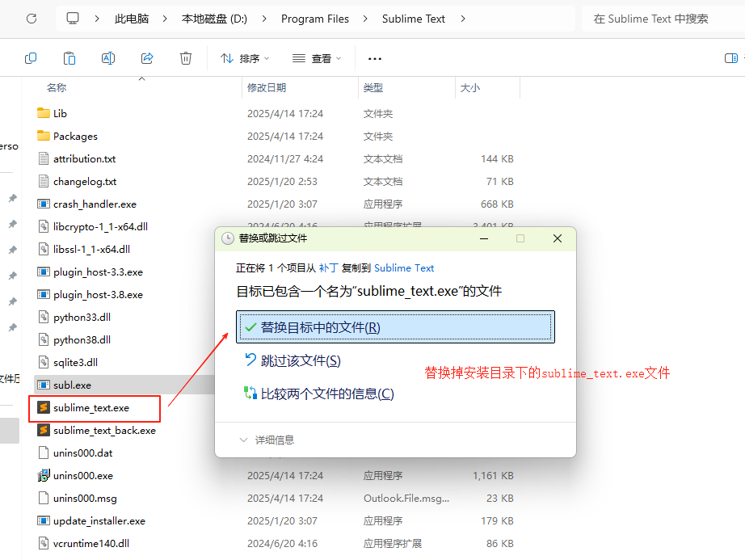Click sublime_text.exe Sublime icon

tap(44, 407)
